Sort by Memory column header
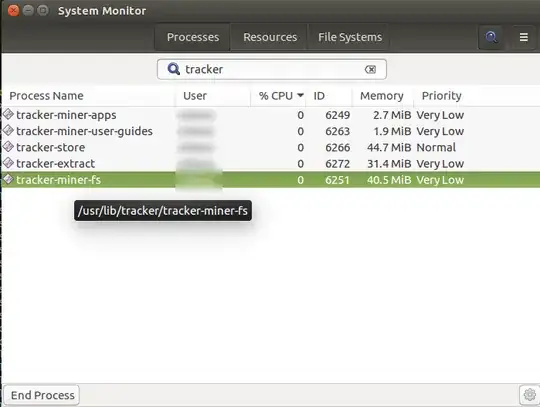This screenshot has height=407, width=540. coord(382,96)
